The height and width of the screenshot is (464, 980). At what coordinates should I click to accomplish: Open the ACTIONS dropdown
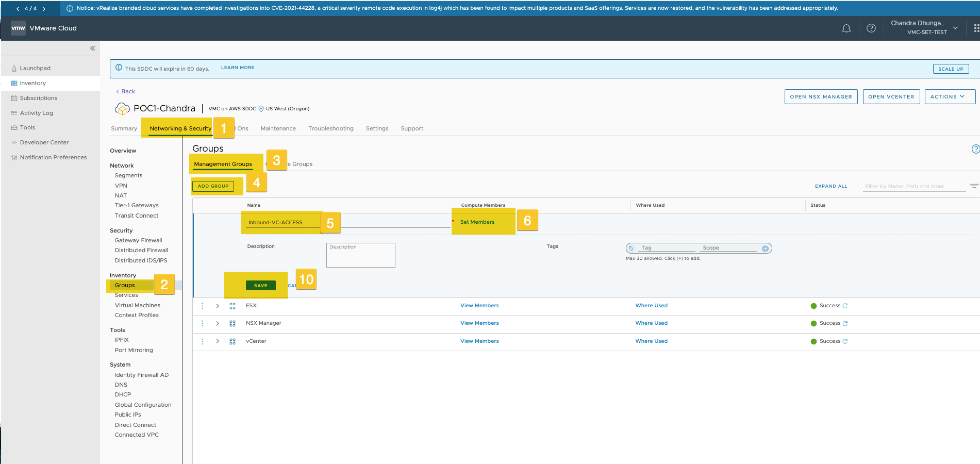[950, 96]
